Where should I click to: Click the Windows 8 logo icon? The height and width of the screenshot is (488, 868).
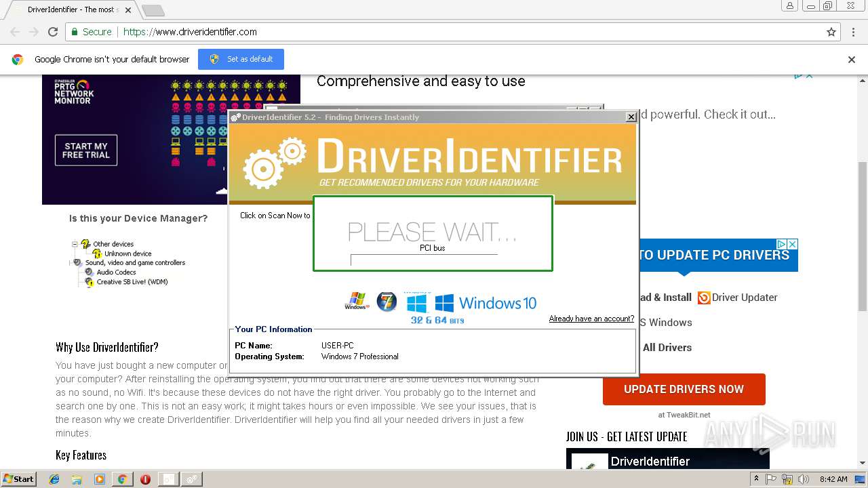pos(416,302)
